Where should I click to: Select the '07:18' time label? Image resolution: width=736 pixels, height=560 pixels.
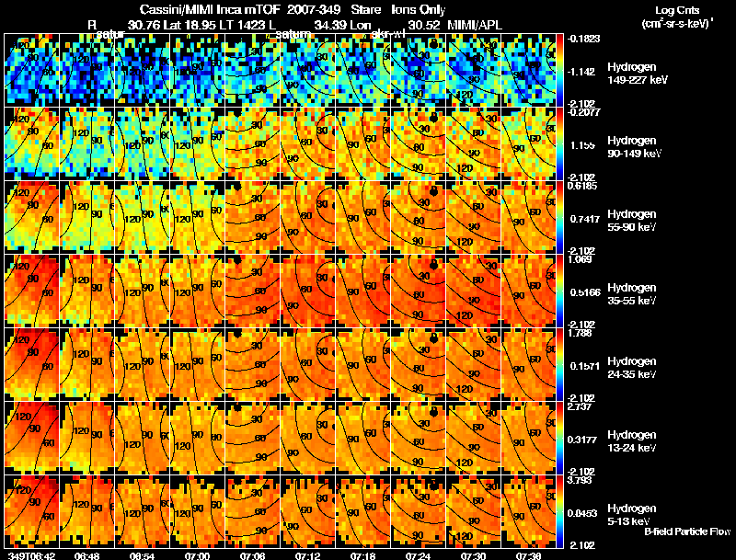point(363,556)
